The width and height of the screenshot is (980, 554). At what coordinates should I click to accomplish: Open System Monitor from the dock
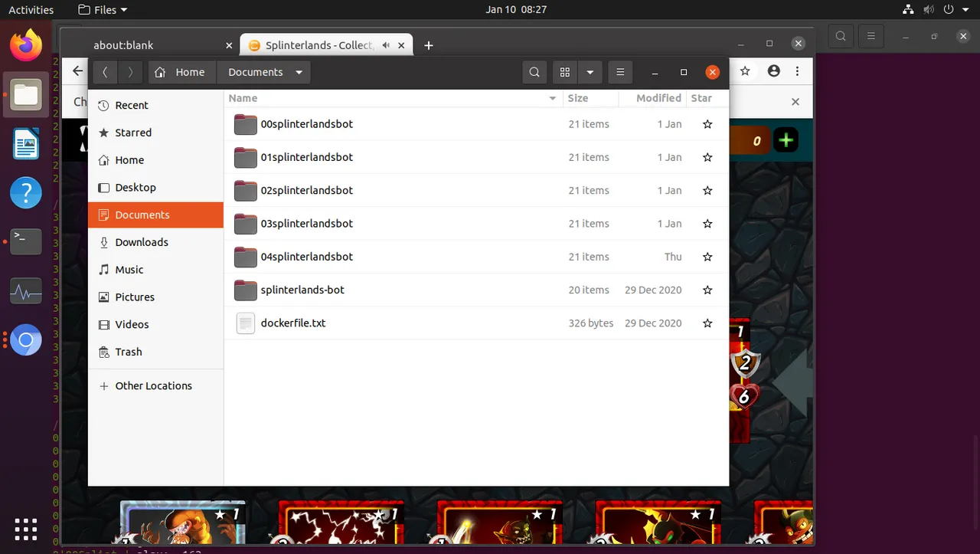[26, 291]
